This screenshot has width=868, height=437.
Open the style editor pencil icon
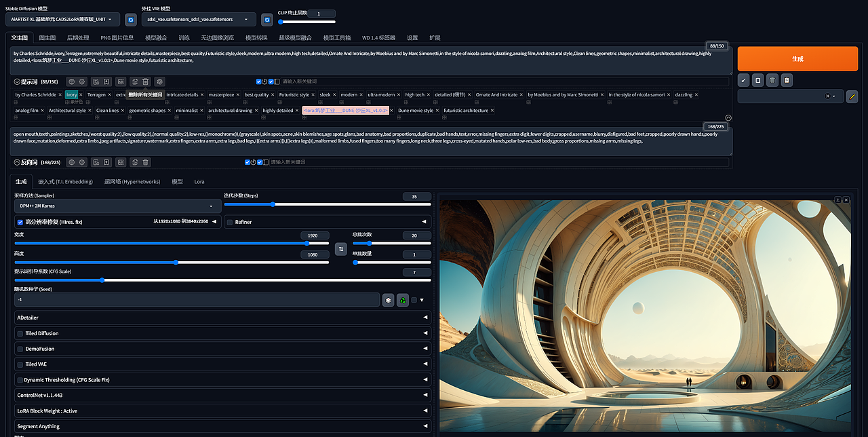point(852,96)
